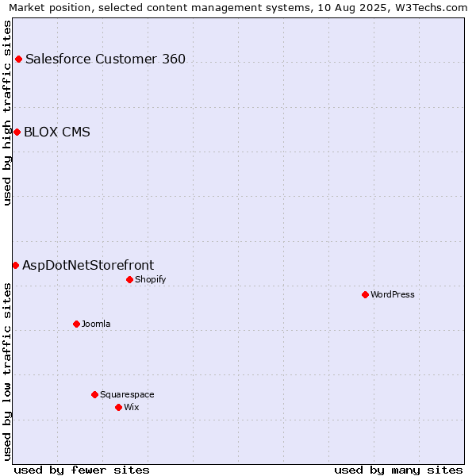Screen dimensions: 476x476
Task: Click the BLOX CMS red data point
Action: tap(17, 132)
